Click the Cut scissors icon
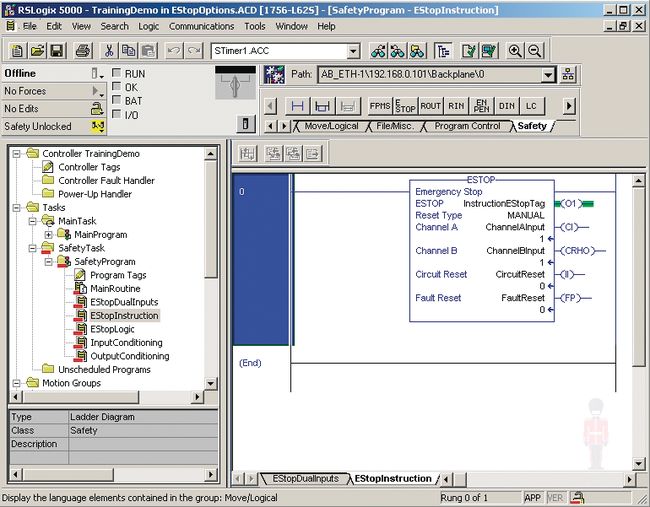Image resolution: width=650 pixels, height=507 pixels. 109,51
